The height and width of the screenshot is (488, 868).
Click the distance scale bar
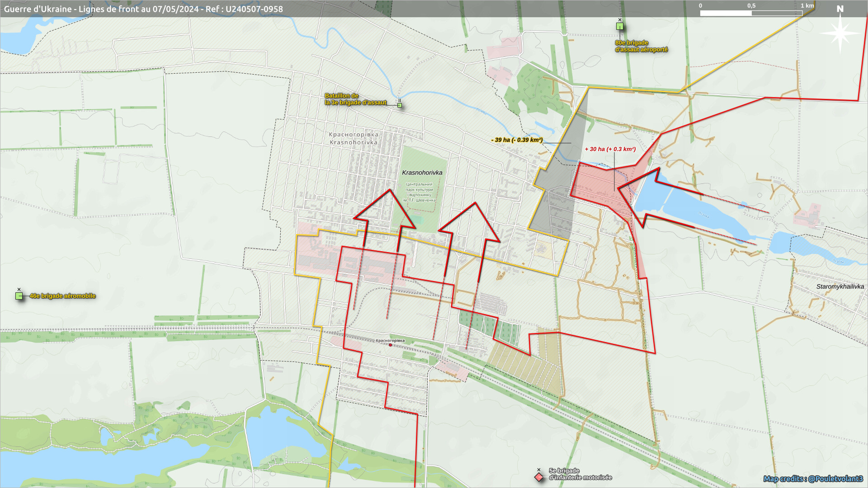pos(751,13)
